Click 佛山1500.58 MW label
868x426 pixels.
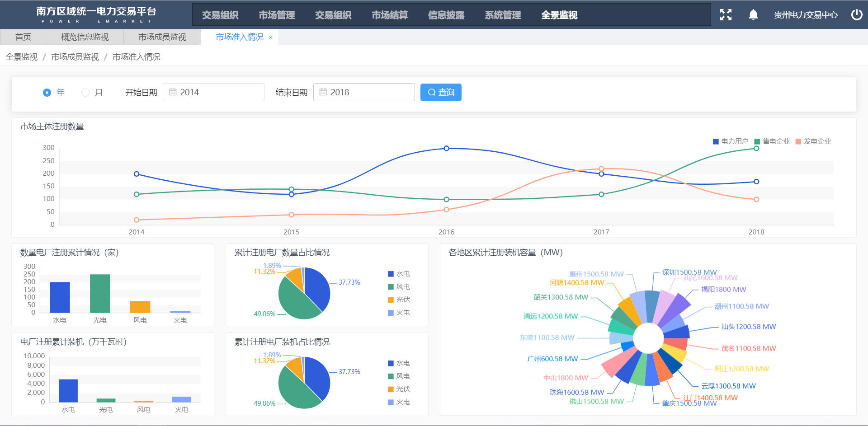(596, 401)
